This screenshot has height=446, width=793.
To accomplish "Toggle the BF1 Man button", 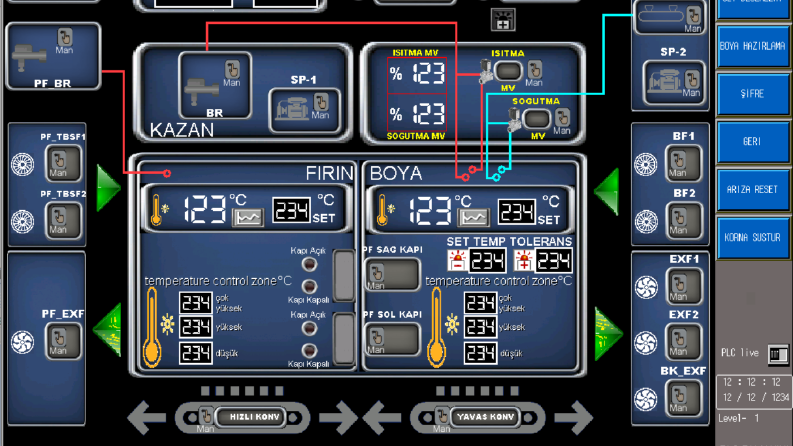I will tap(683, 164).
